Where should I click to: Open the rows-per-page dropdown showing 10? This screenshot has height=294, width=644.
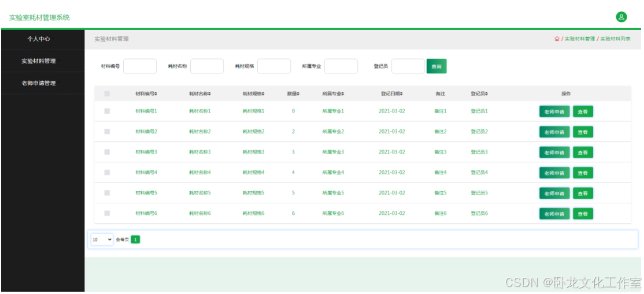(x=102, y=239)
